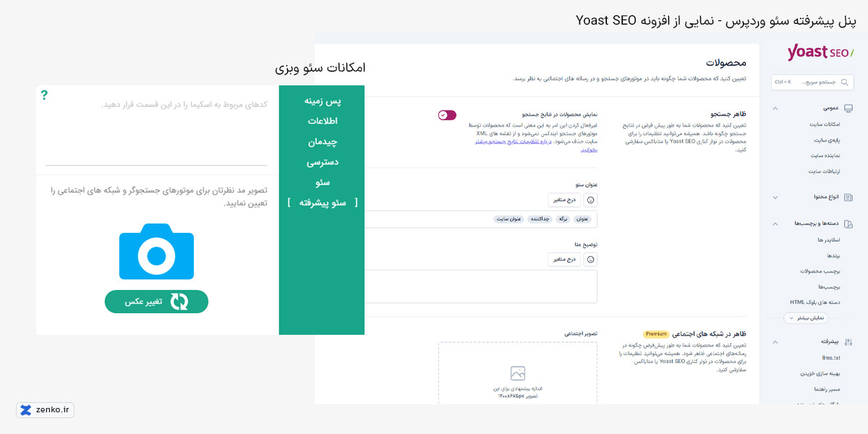Select the سئو پیشرفته tab
The image size is (868, 434).
pos(322,203)
